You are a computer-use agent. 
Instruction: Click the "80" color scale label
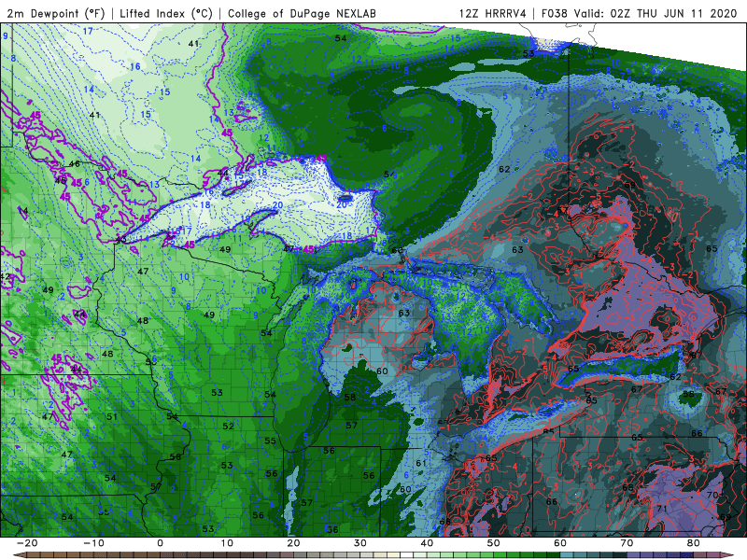coord(694,543)
